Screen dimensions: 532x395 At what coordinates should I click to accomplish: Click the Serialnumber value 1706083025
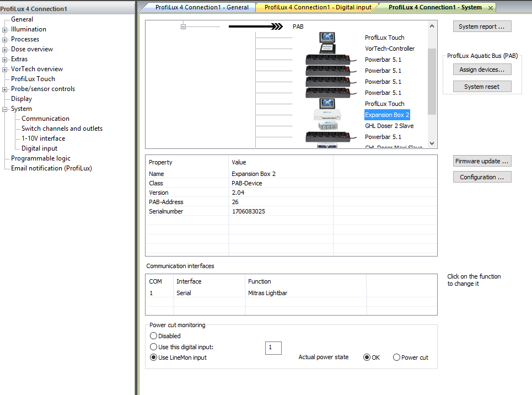(248, 211)
